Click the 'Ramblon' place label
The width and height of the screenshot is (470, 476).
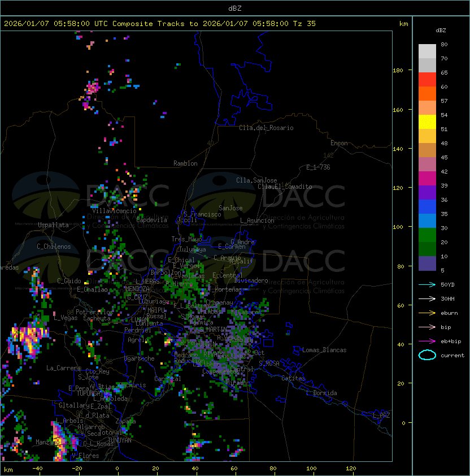click(x=185, y=163)
